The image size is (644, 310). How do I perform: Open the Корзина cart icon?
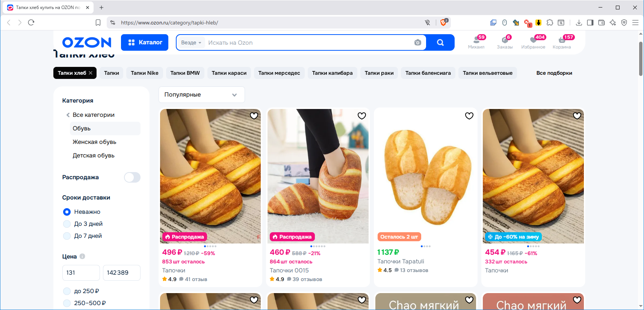click(x=562, y=42)
